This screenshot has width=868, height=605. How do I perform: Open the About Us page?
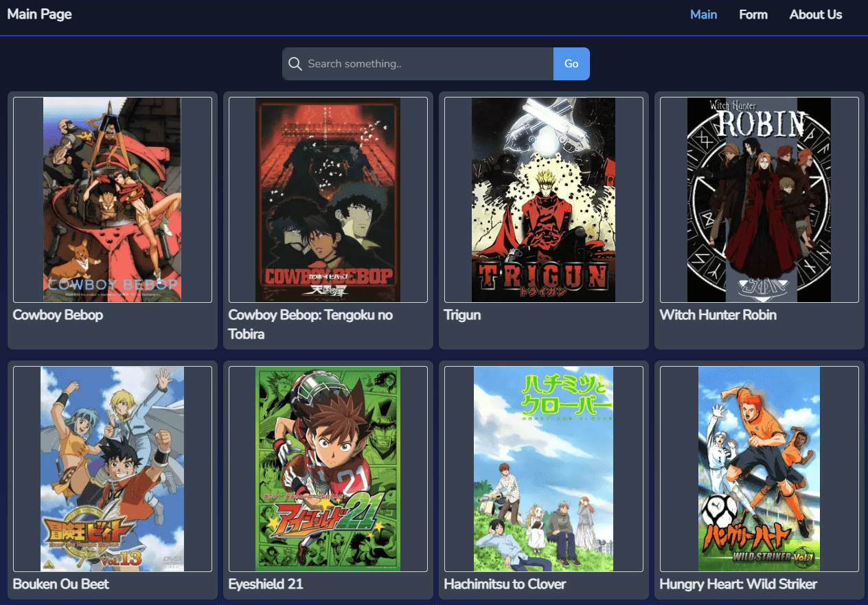point(815,14)
